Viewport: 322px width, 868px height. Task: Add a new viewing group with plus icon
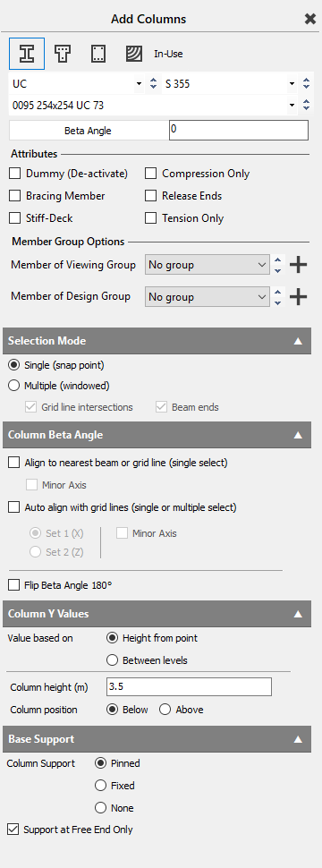298,265
